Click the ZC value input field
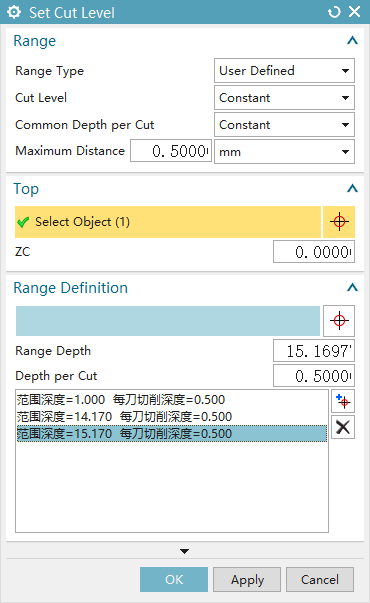 pyautogui.click(x=314, y=252)
